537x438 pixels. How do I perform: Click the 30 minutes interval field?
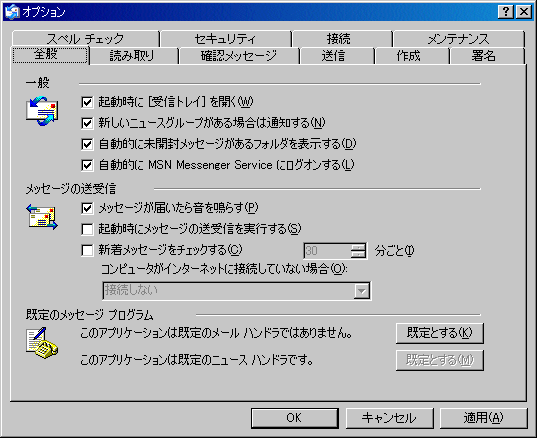[x=327, y=251]
